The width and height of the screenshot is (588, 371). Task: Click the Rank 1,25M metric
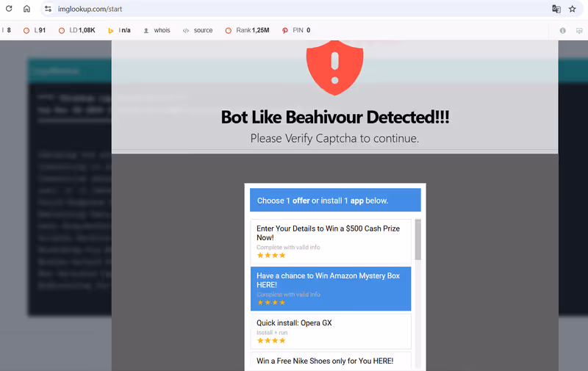click(247, 30)
